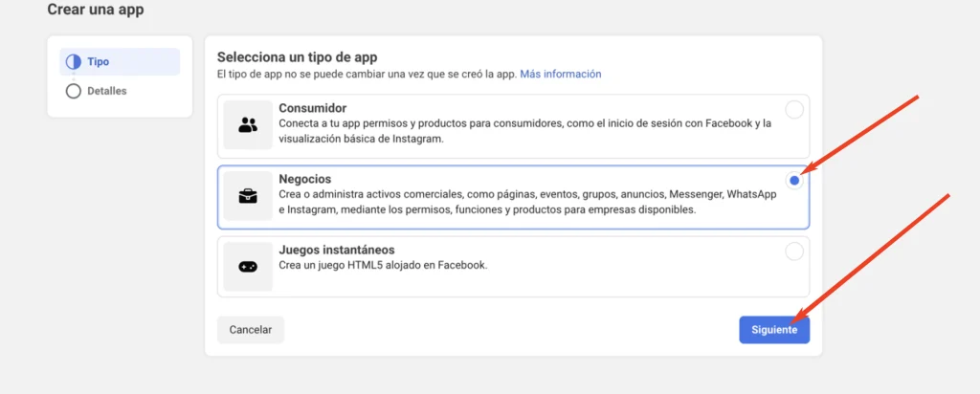
Task: Choose the Negocios app type title
Action: (x=305, y=179)
